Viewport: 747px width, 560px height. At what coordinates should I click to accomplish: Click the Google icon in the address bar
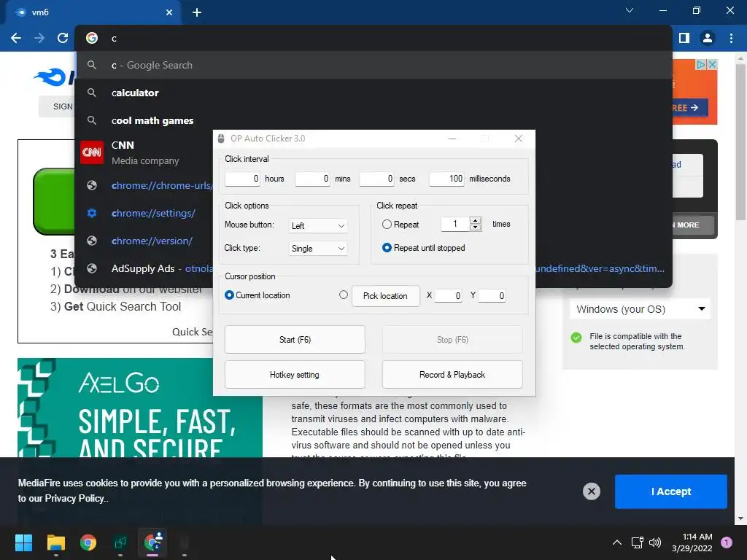[92, 38]
